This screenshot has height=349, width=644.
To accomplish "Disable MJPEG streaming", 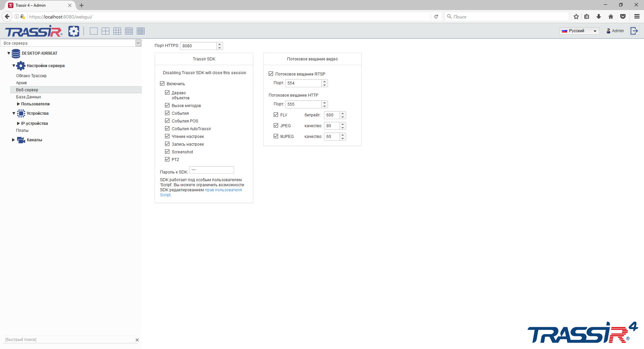I will 276,136.
